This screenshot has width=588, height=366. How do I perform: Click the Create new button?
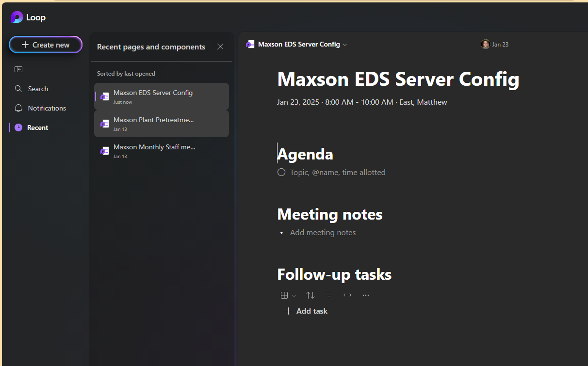pyautogui.click(x=46, y=45)
